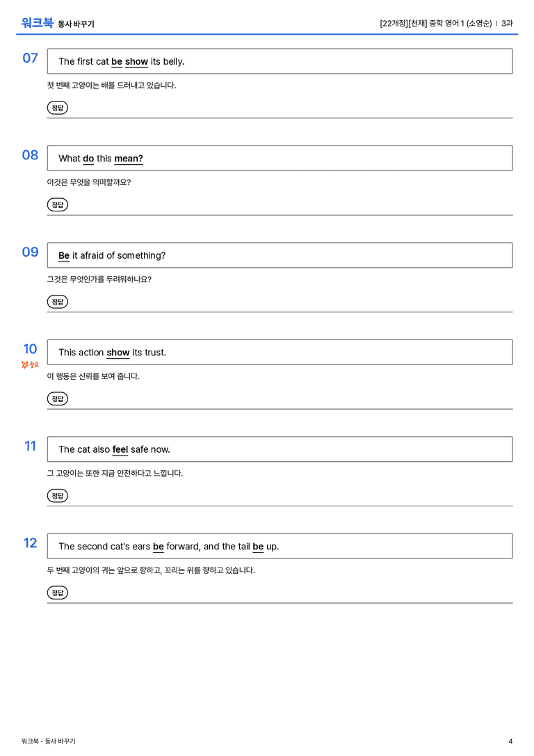
Task: Click the 'What do this mean?' box
Action: [280, 158]
